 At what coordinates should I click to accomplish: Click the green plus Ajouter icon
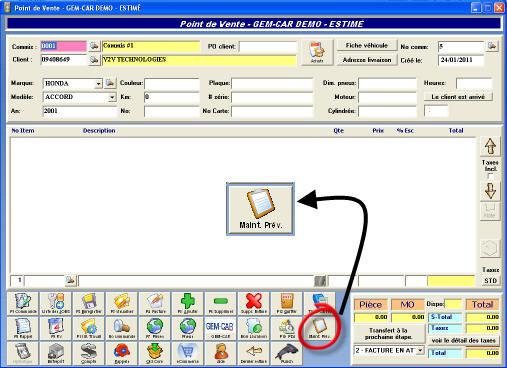188,303
